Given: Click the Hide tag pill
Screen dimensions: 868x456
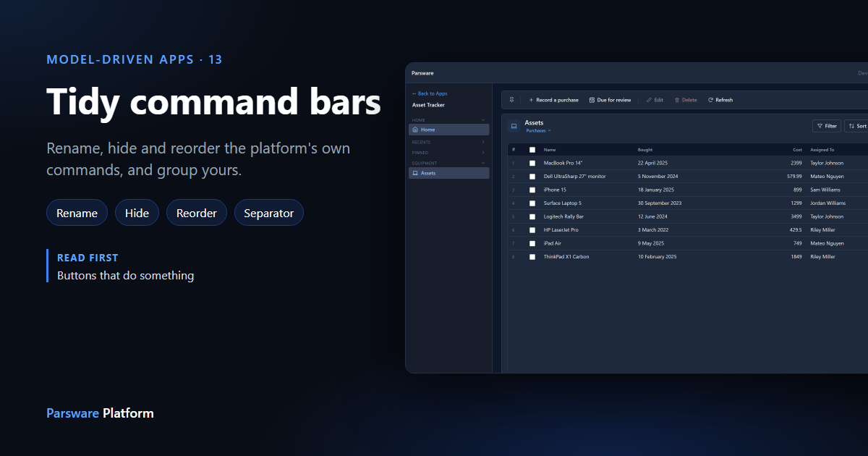Looking at the screenshot, I should click(137, 213).
